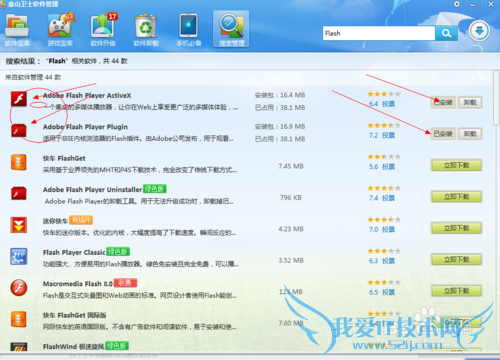Screen dimensions: 500x360
Task: Open Macromedia Flash 8.0 title
Action: (x=78, y=284)
